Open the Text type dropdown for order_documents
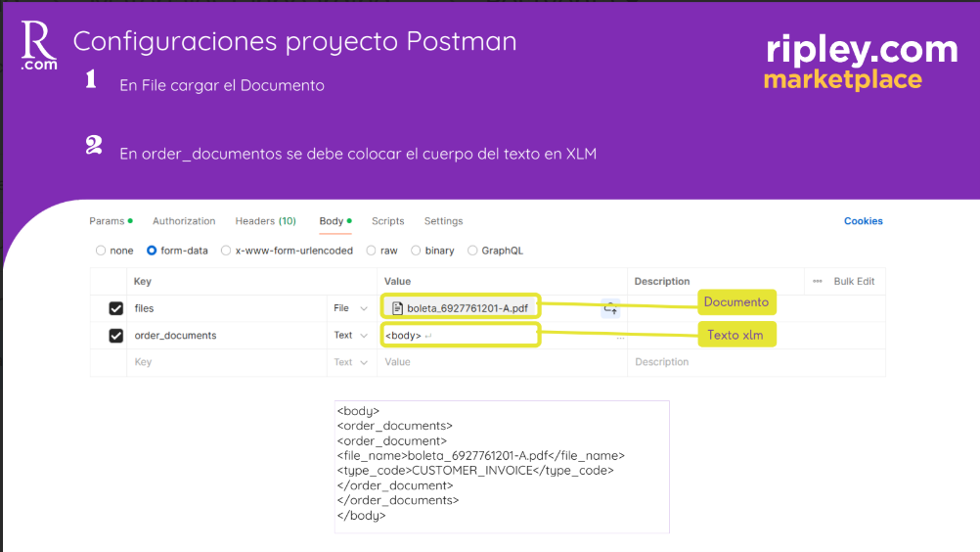Viewport: 980px width, 552px height. [x=350, y=336]
